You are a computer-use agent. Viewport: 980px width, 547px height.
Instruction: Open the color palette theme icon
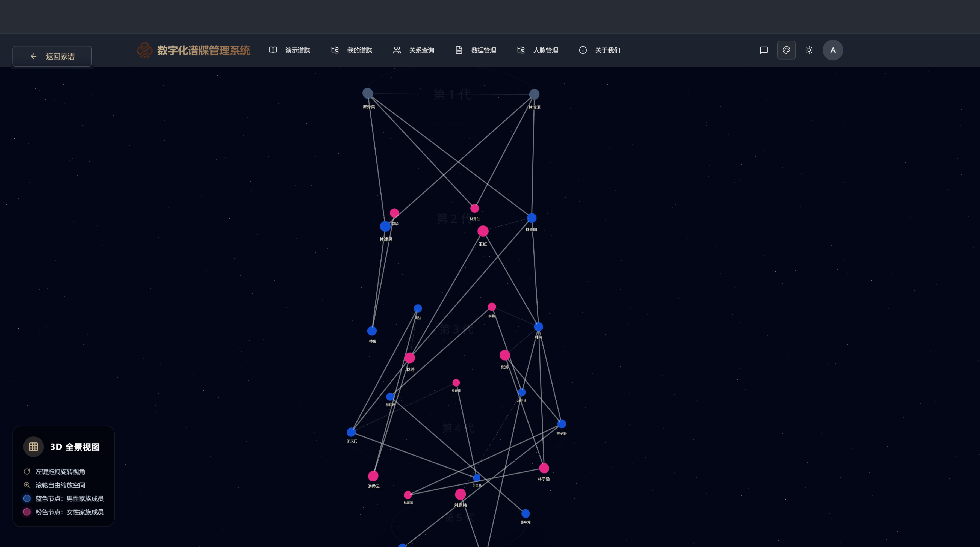click(x=786, y=50)
